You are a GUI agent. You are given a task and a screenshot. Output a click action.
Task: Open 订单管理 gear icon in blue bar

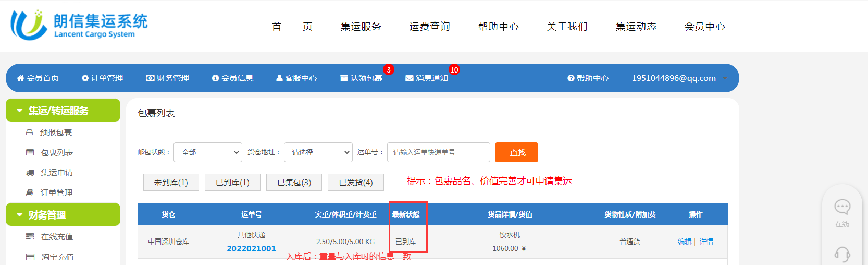pos(85,78)
